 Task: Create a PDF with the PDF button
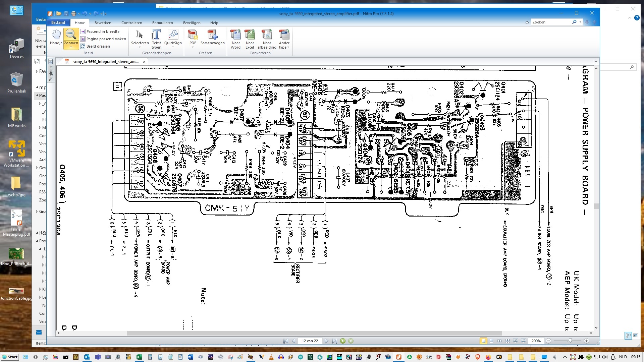193,39
